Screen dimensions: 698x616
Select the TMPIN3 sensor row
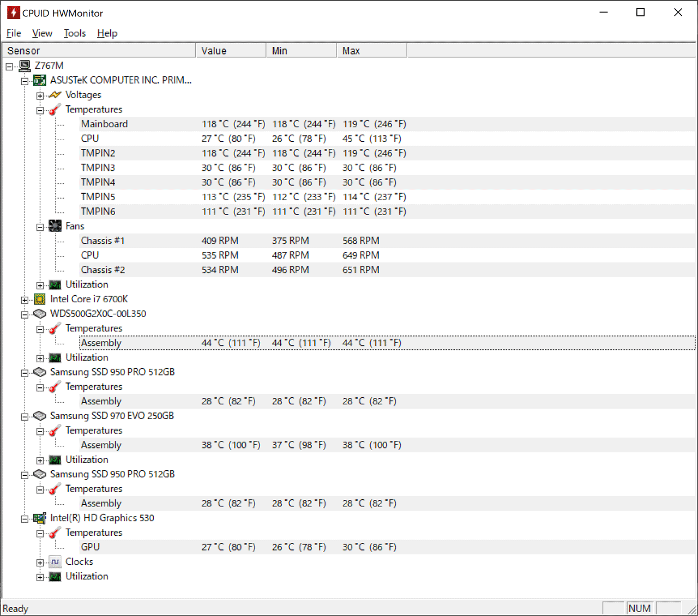(387, 168)
